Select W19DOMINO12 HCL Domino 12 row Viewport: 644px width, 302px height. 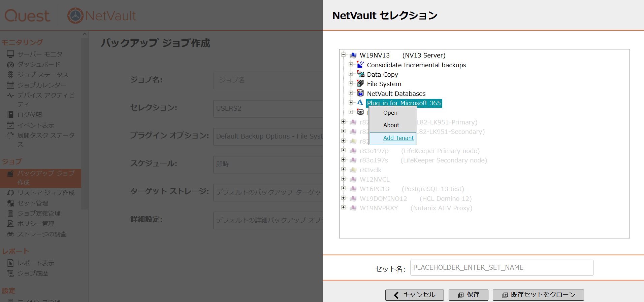click(x=416, y=198)
